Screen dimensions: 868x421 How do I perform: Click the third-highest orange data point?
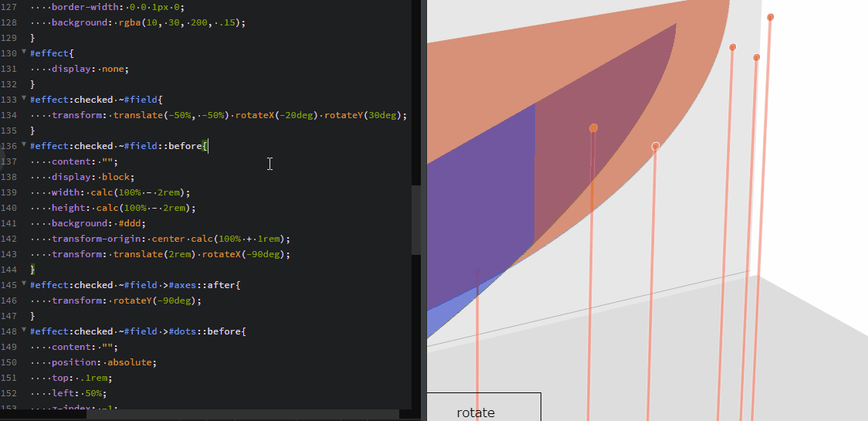(756, 58)
